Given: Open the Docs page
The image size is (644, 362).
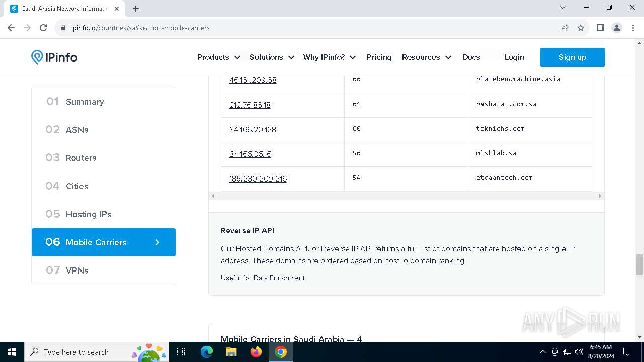Looking at the screenshot, I should pos(471,57).
